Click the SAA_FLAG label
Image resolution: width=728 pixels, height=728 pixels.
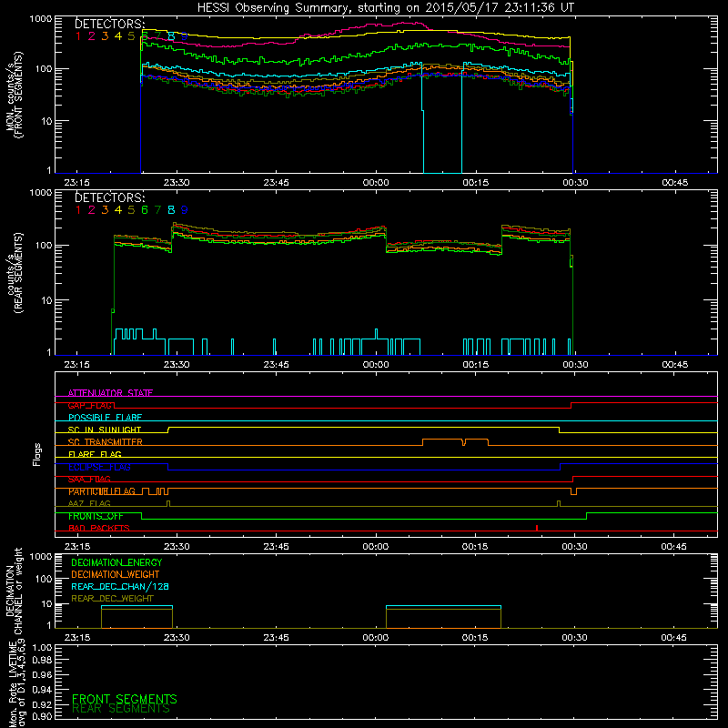(89, 480)
